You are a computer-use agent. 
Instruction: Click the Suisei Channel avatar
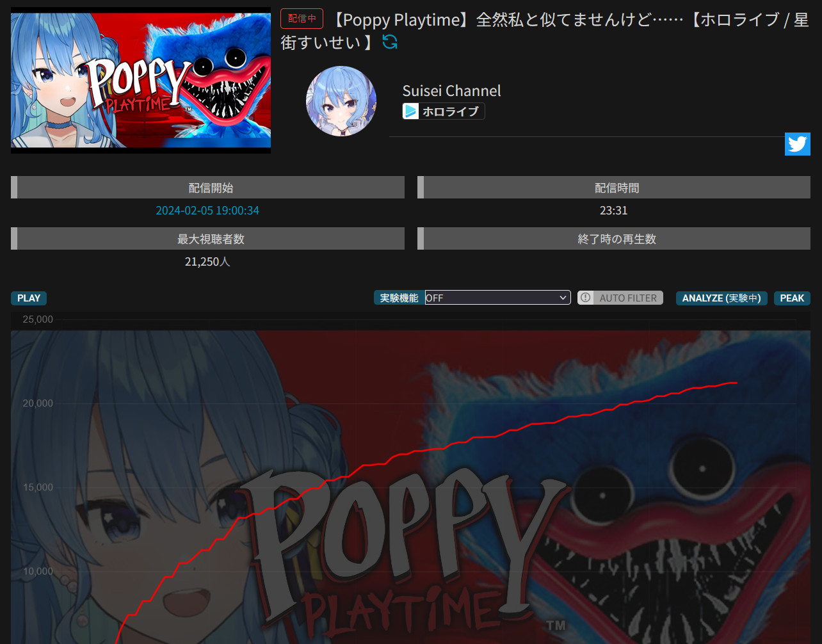[341, 101]
